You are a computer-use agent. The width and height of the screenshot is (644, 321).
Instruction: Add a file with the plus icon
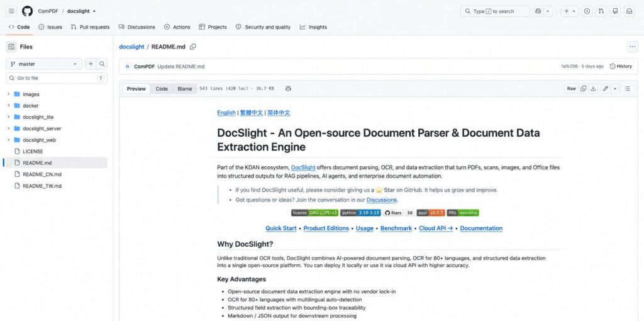point(91,64)
